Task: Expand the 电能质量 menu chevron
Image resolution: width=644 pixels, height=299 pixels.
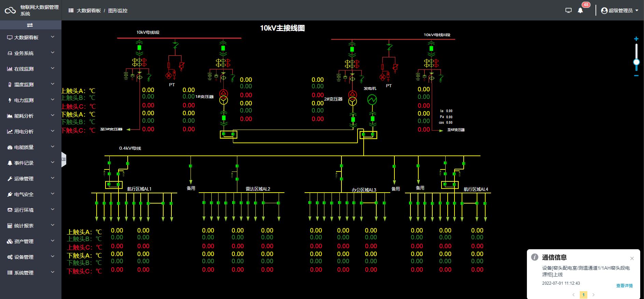Action: pyautogui.click(x=53, y=147)
